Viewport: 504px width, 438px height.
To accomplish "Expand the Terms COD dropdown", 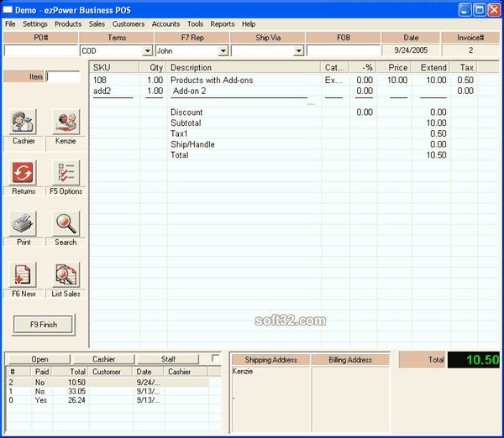I will pos(147,50).
